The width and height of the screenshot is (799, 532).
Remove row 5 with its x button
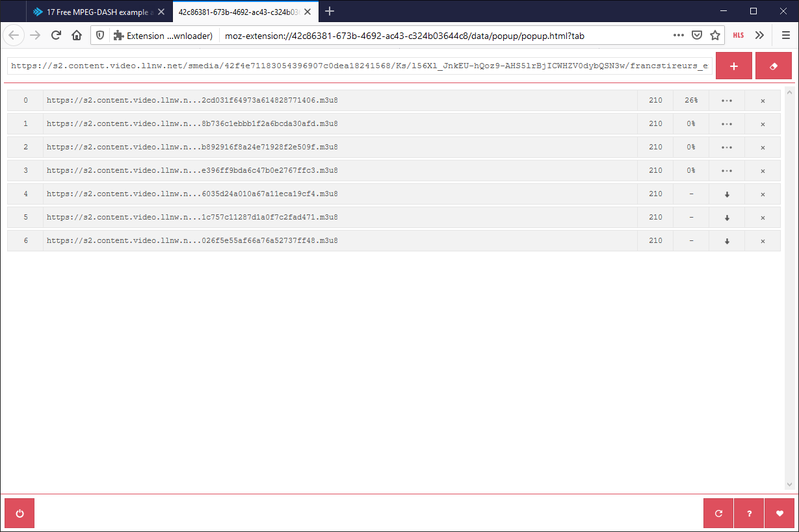(x=763, y=218)
